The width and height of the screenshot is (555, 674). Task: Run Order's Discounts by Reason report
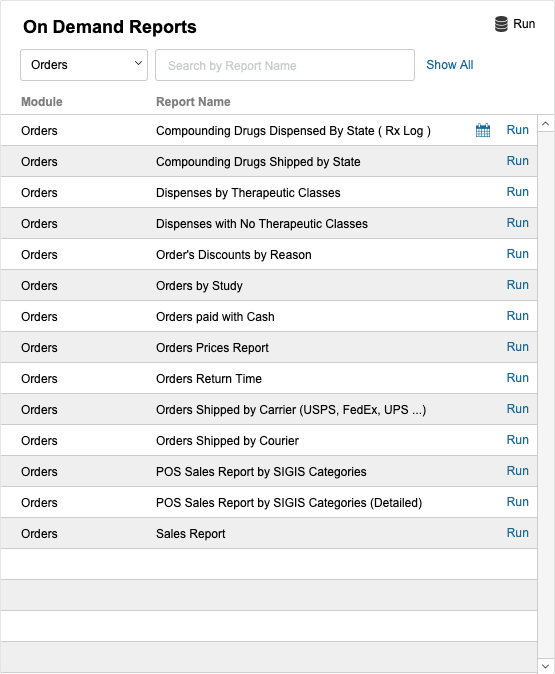click(x=518, y=254)
